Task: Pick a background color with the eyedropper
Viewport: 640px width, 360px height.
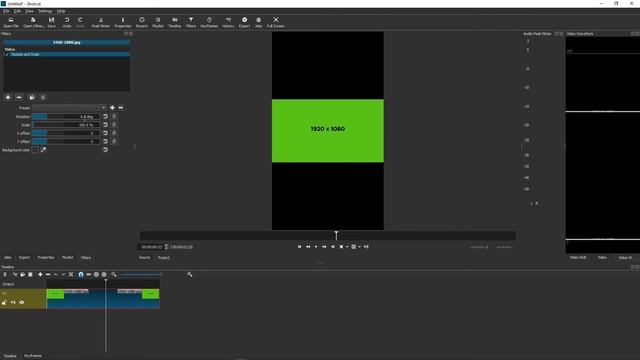Action: (x=43, y=150)
